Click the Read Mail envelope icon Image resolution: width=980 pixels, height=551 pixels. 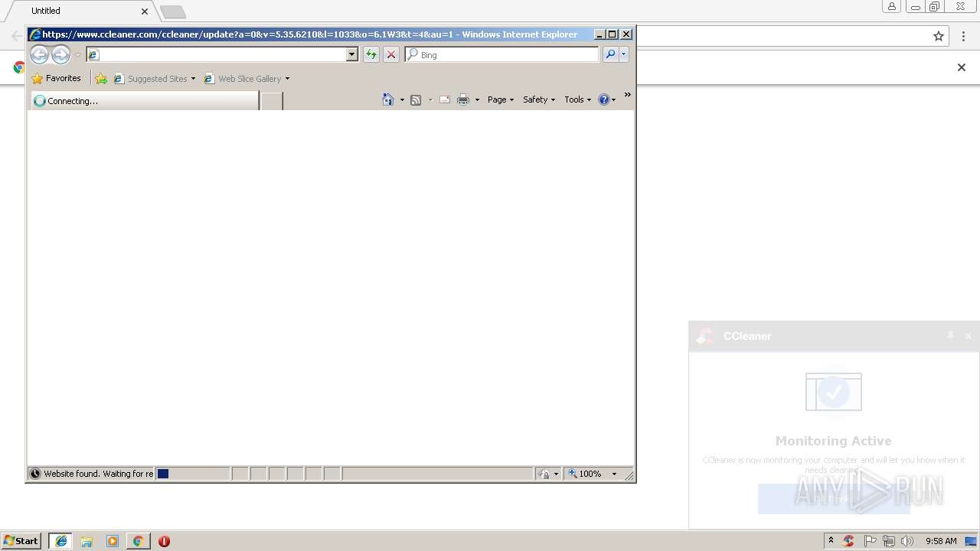445,99
